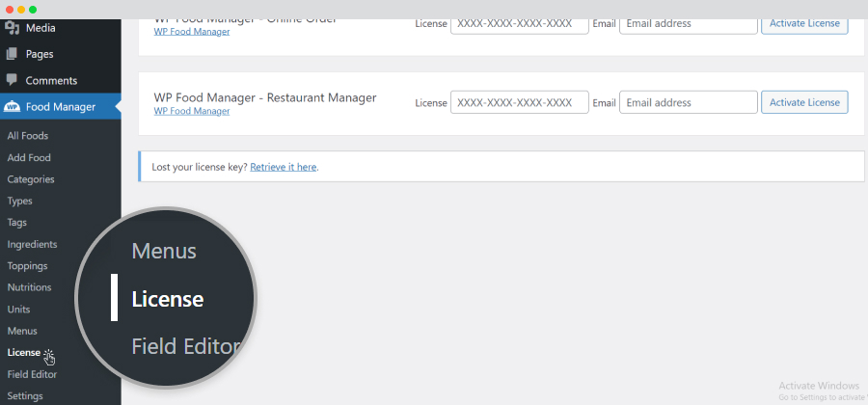Screen dimensions: 868x405
Task: Click the WP Food Manager - Restaurant Manager title
Action: pyautogui.click(x=265, y=98)
